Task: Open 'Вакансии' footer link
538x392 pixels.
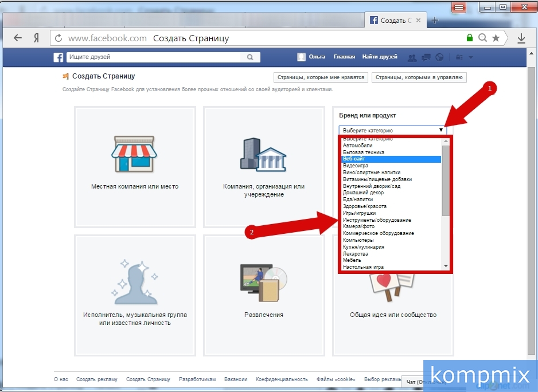Action: 236,379
